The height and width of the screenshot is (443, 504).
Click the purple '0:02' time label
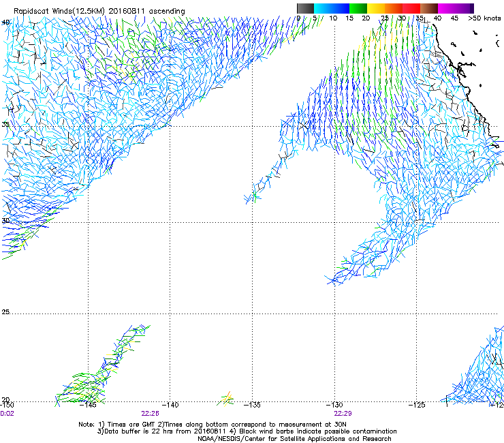click(7, 414)
